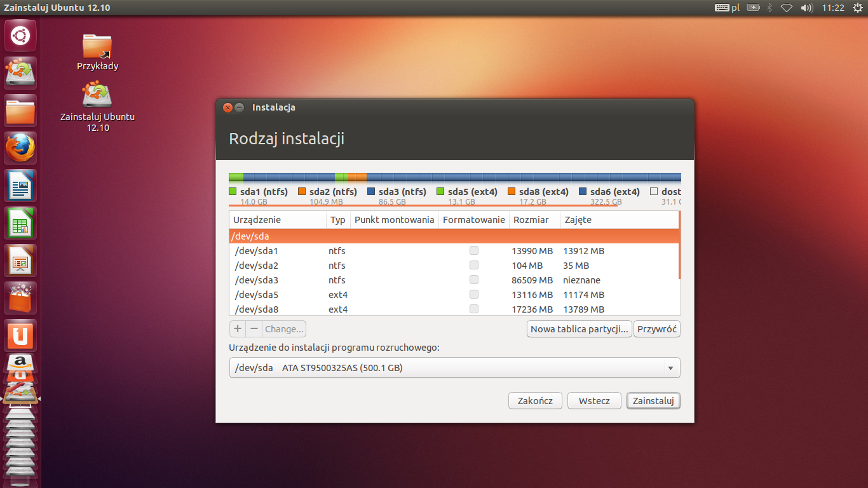
Task: Open the Ubuntu Dash home launcher
Action: (x=21, y=36)
